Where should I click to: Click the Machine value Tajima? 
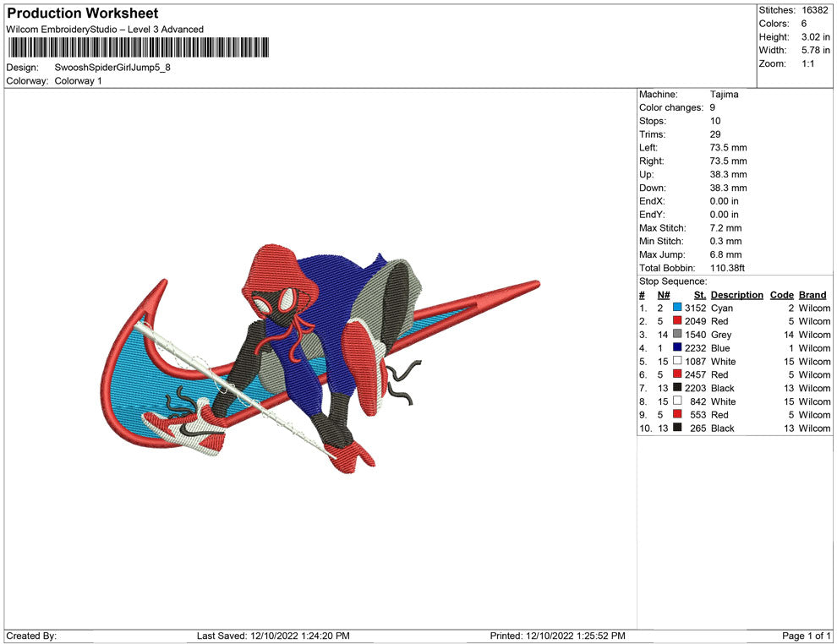click(724, 94)
